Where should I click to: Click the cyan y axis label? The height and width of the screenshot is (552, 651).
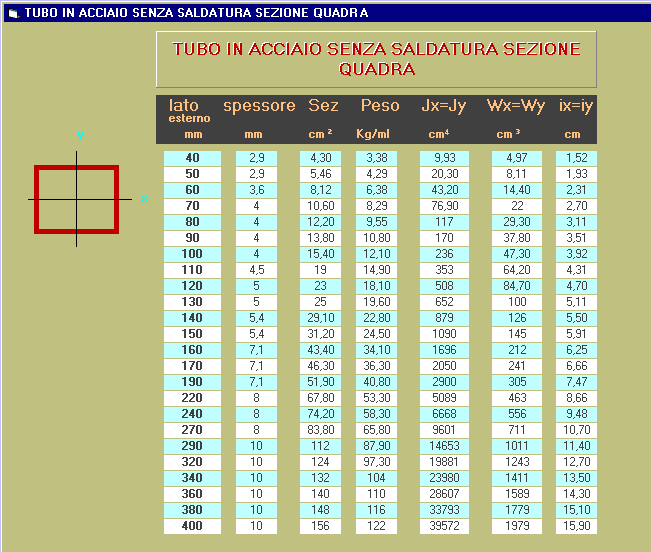click(80, 135)
